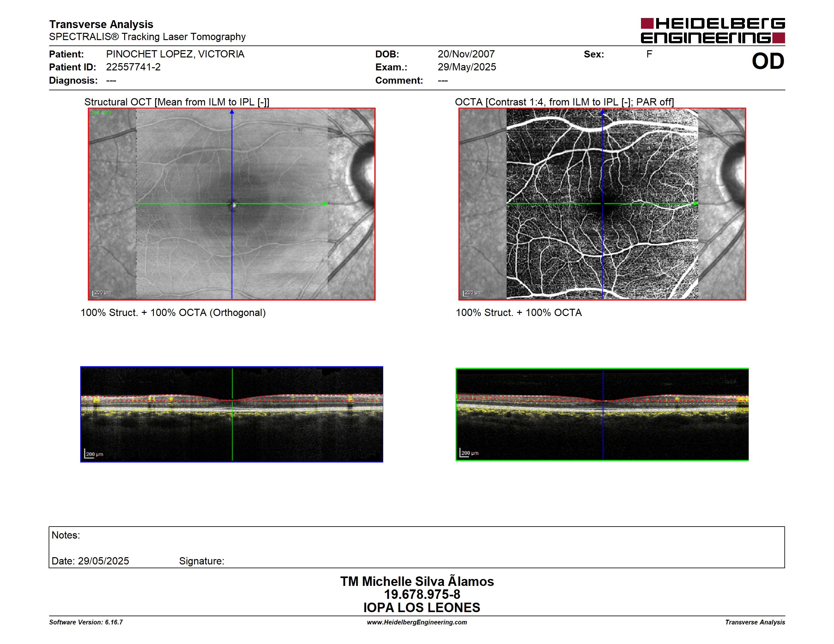Click the exam date 29/May/2025
The image size is (834, 644).
467,67
